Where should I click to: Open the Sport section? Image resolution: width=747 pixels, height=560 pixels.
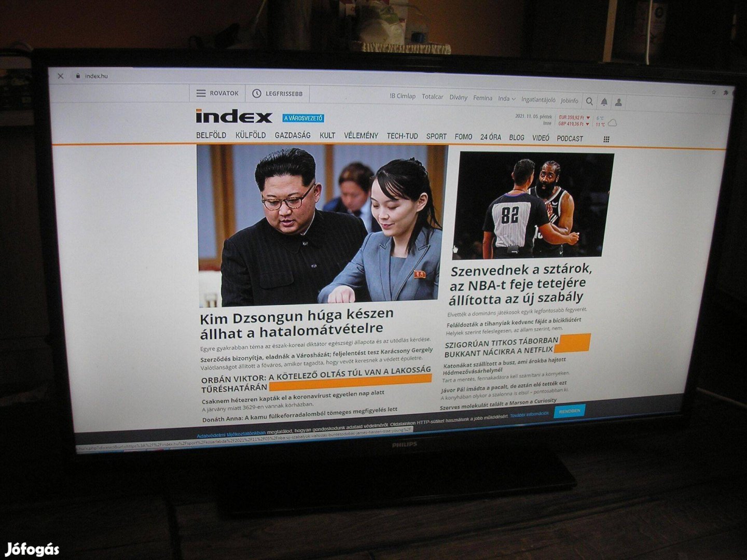point(436,136)
